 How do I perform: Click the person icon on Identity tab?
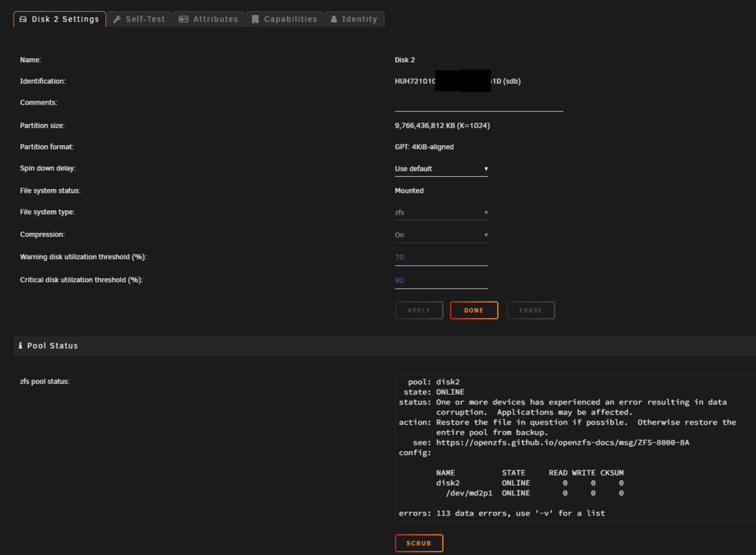pyautogui.click(x=333, y=20)
